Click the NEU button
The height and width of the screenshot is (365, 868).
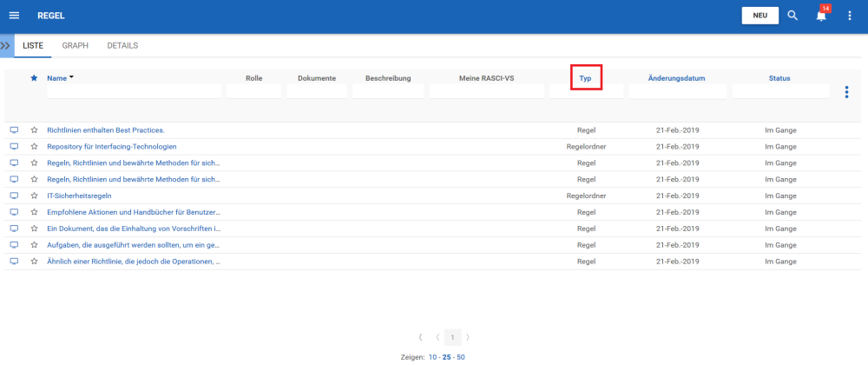click(x=760, y=16)
